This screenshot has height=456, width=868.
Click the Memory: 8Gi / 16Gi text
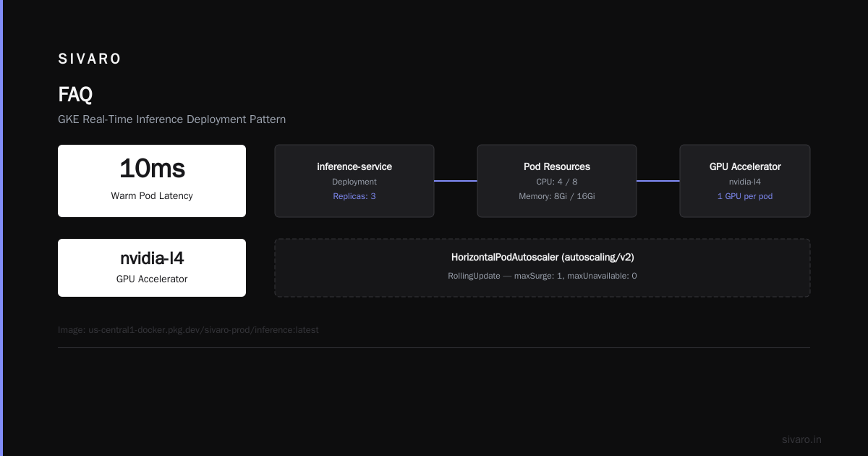[557, 196]
